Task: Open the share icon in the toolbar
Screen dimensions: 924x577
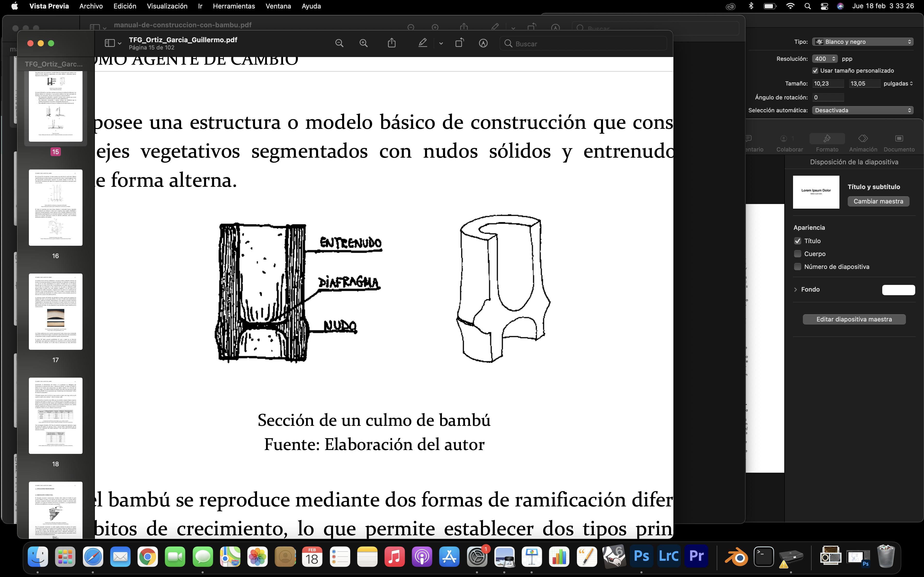Action: [x=392, y=43]
